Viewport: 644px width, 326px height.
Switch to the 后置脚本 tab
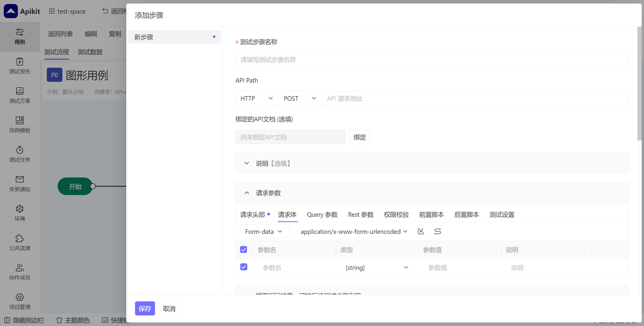466,215
